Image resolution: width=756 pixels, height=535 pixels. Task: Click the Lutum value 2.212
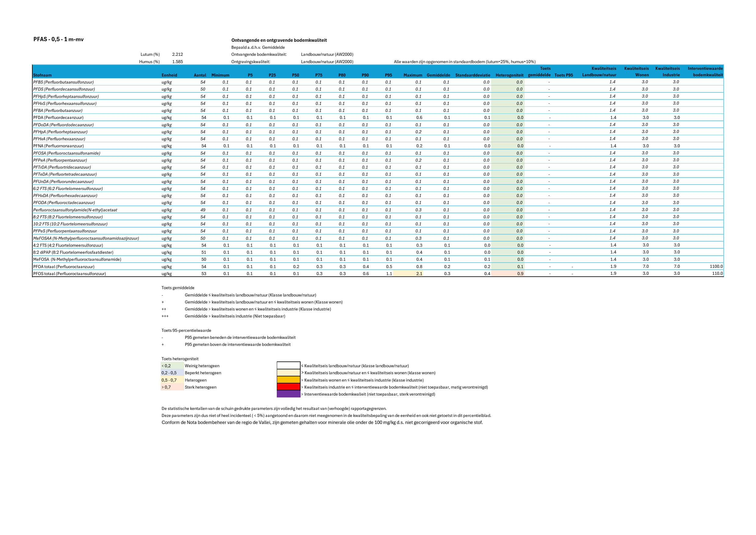tap(177, 54)
